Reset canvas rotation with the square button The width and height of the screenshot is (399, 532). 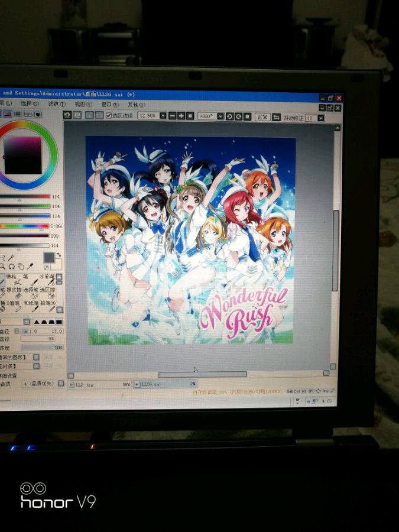click(247, 116)
